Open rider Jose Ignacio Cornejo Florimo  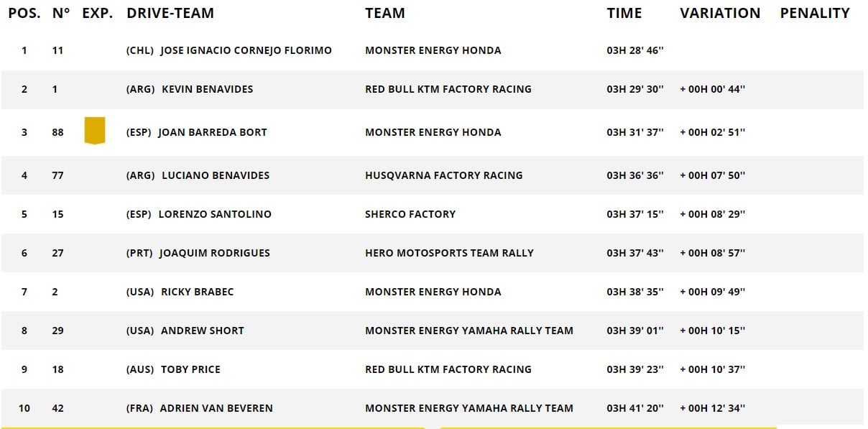point(246,50)
